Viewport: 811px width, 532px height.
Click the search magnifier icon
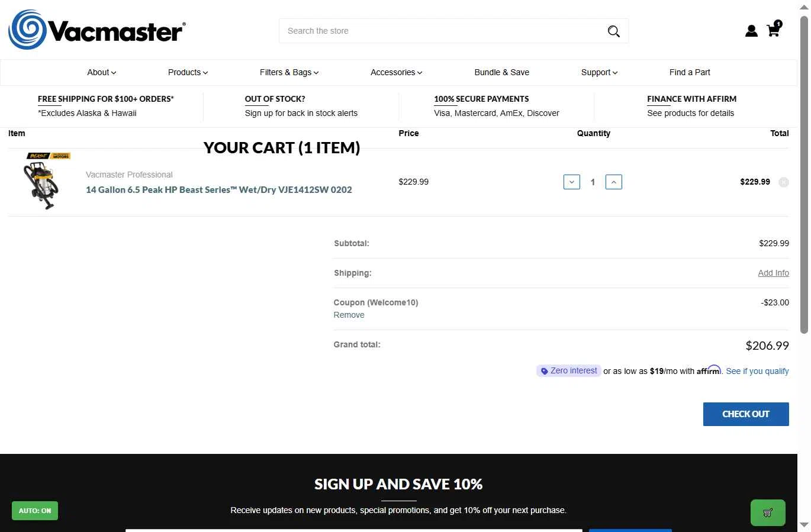pos(614,31)
